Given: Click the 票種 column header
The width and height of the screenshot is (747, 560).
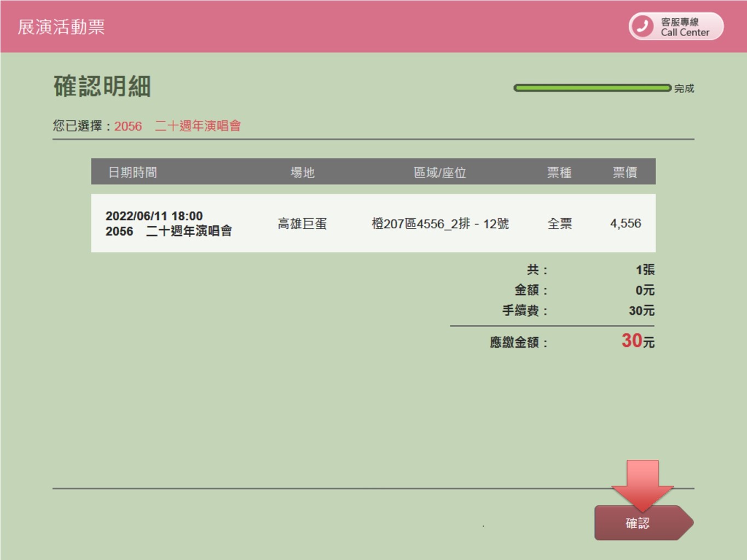Looking at the screenshot, I should pos(559,172).
